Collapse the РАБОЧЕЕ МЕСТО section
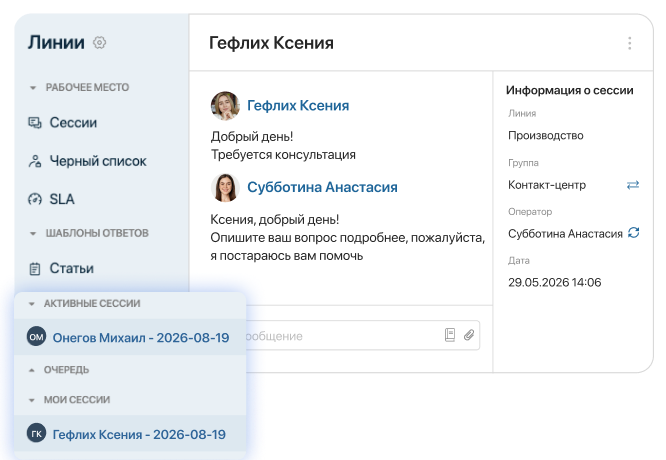The width and height of the screenshot is (666, 460). click(33, 88)
